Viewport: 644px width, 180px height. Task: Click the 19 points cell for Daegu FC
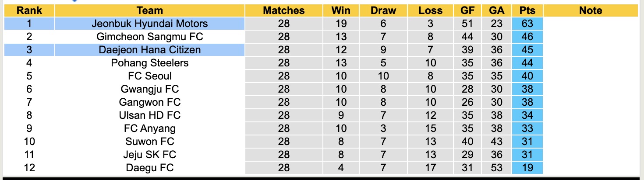point(527,168)
